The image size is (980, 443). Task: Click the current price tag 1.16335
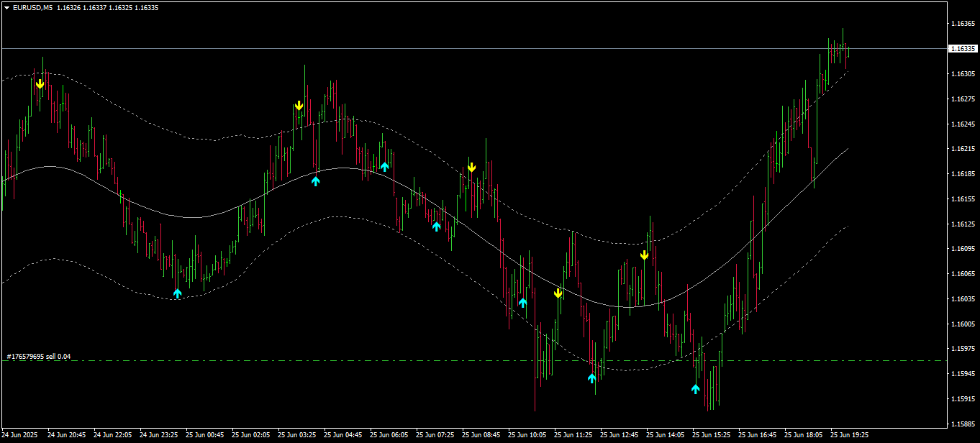click(963, 49)
